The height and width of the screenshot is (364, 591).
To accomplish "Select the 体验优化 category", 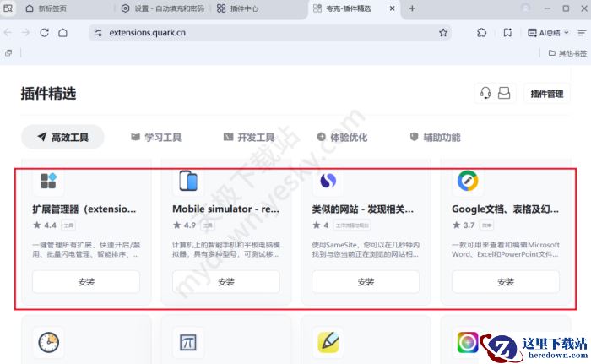I will click(x=342, y=138).
